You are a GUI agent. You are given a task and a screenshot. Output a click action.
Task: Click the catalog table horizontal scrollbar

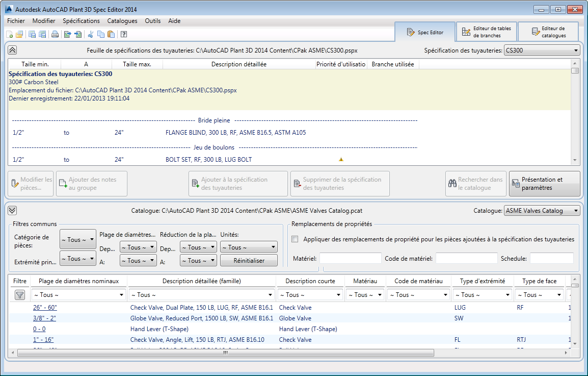pos(226,353)
